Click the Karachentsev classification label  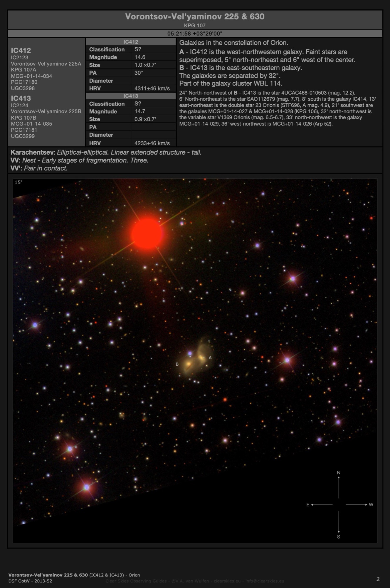pyautogui.click(x=32, y=152)
